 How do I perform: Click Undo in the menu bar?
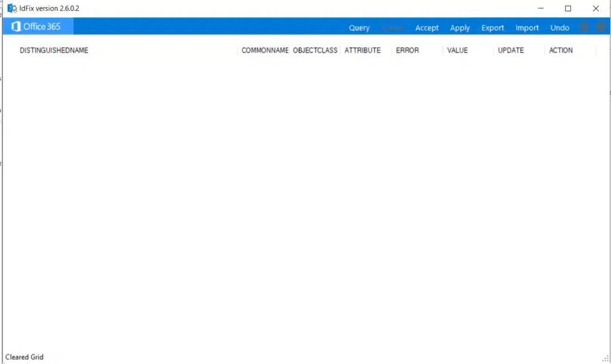point(560,28)
